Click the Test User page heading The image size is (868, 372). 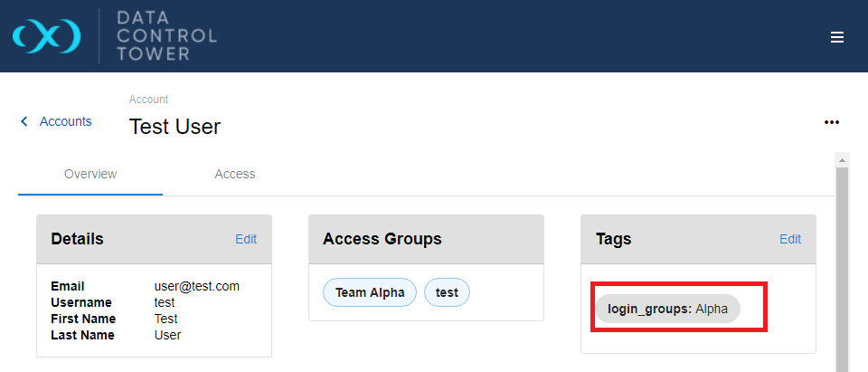175,127
